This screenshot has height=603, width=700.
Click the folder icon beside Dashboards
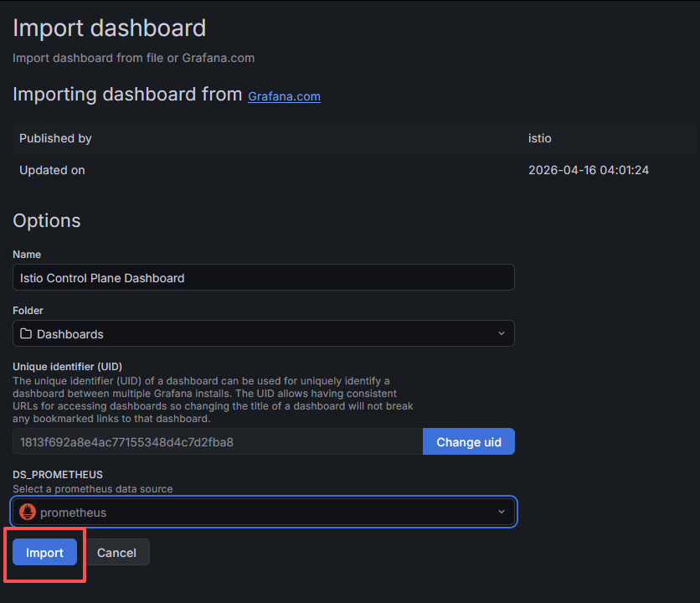[x=26, y=333]
